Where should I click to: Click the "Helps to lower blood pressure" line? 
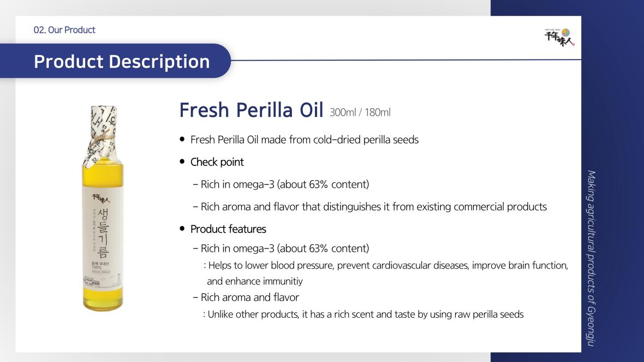point(387,265)
